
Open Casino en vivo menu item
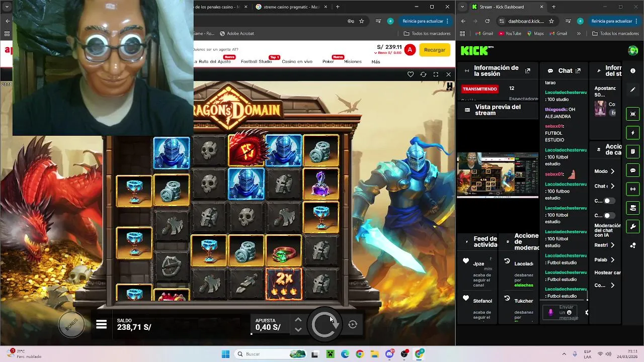click(297, 61)
